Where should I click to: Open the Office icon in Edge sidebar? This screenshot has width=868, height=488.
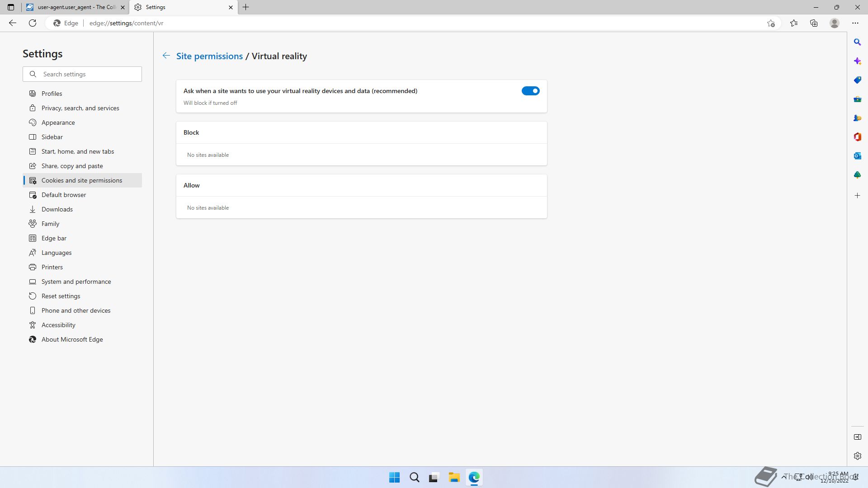coord(857,137)
